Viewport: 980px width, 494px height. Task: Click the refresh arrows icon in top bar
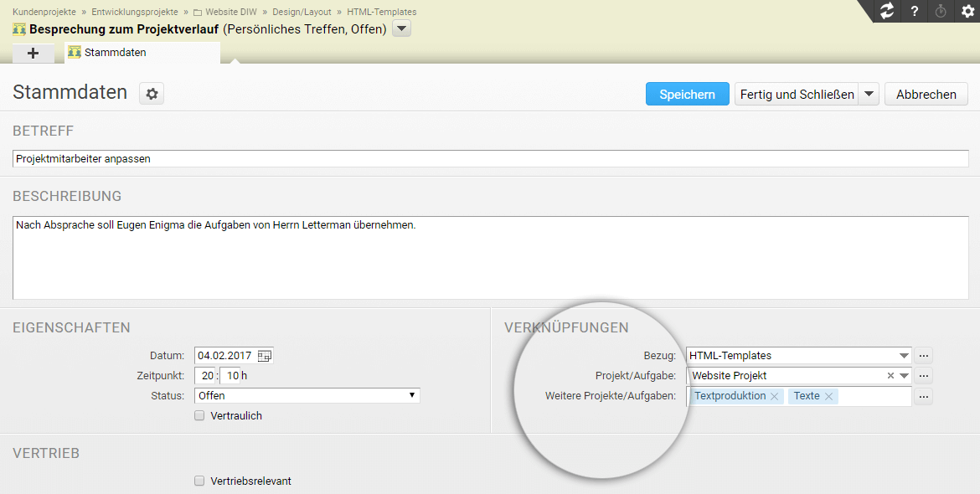(886, 11)
